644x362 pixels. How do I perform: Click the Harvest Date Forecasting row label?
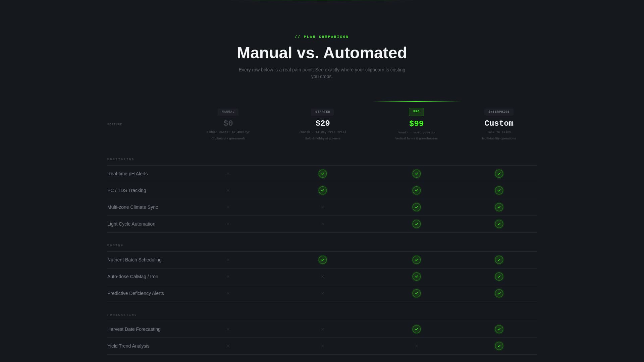[x=134, y=329]
